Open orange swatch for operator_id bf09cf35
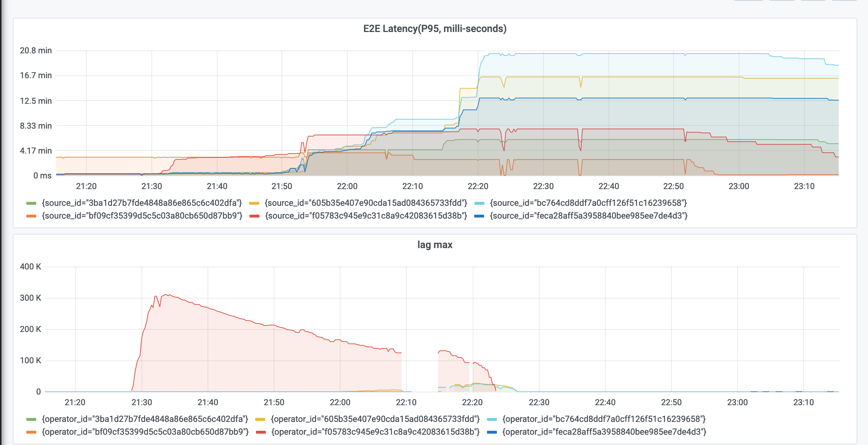The width and height of the screenshot is (868, 445). [31, 432]
